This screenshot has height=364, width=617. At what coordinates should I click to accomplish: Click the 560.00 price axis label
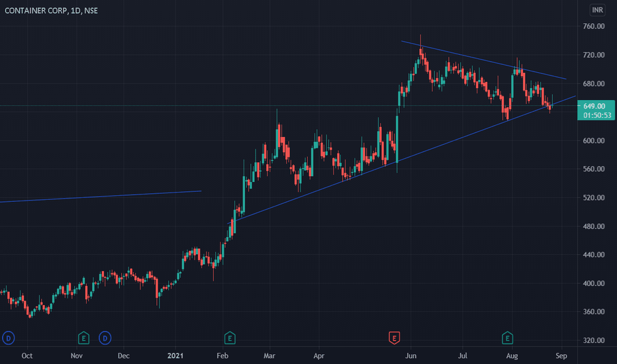point(594,169)
